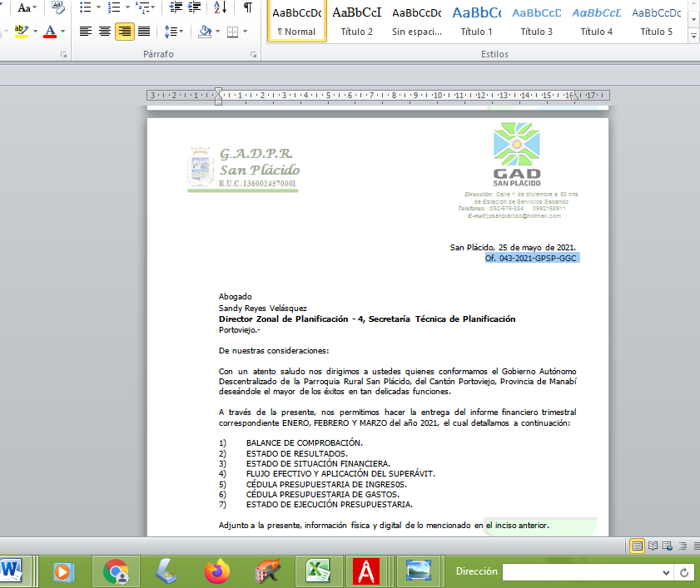Apply numbered list formatting
The image size is (700, 588).
pyautogui.click(x=113, y=7)
